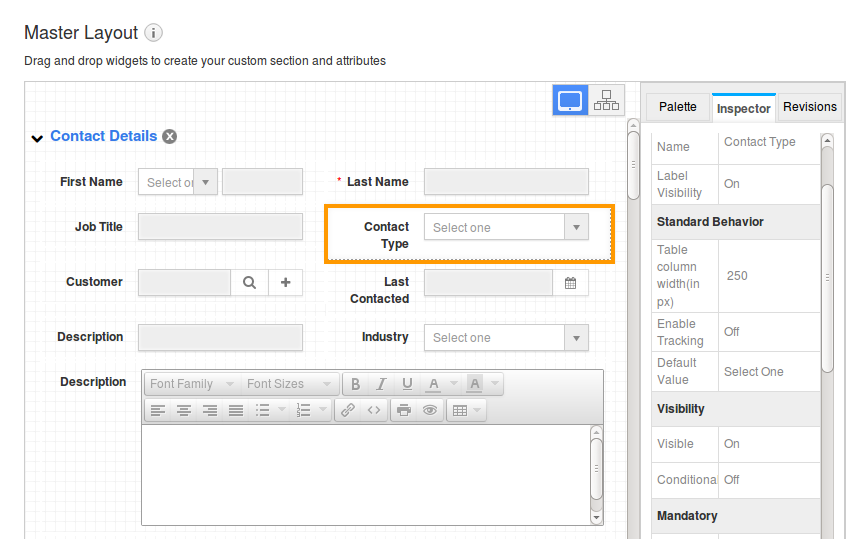Image resolution: width=853 pixels, height=539 pixels.
Task: Click the Customer search magnifier icon
Action: click(x=249, y=283)
